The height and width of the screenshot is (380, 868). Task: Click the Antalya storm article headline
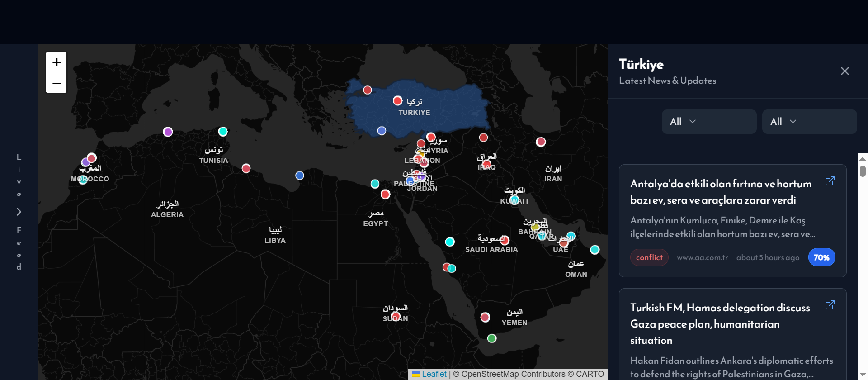coord(721,192)
